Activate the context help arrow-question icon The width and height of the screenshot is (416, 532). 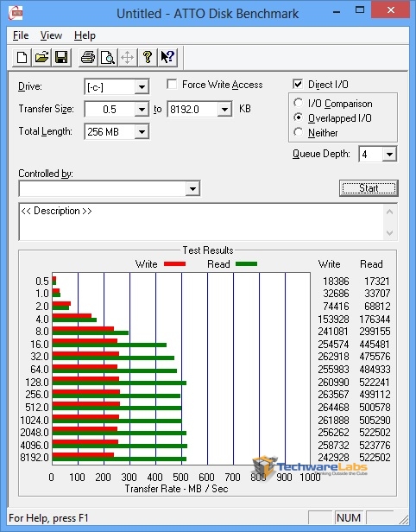(167, 57)
